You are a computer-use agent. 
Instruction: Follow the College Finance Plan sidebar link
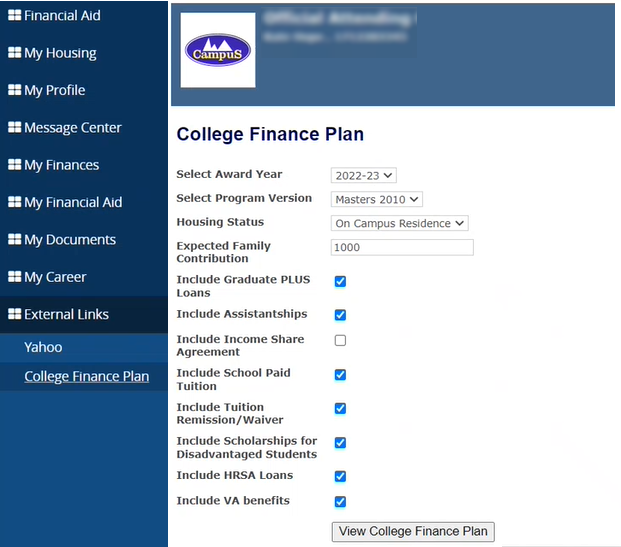point(87,376)
